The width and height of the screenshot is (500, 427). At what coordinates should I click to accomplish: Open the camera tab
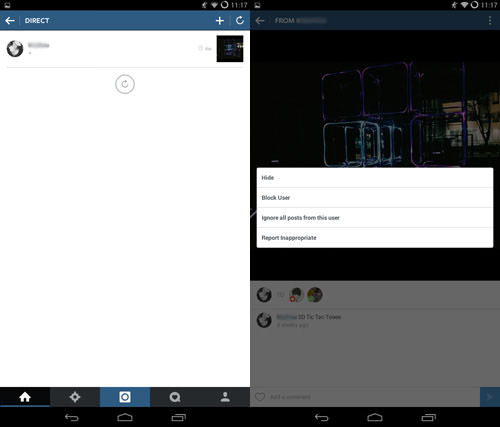point(125,397)
